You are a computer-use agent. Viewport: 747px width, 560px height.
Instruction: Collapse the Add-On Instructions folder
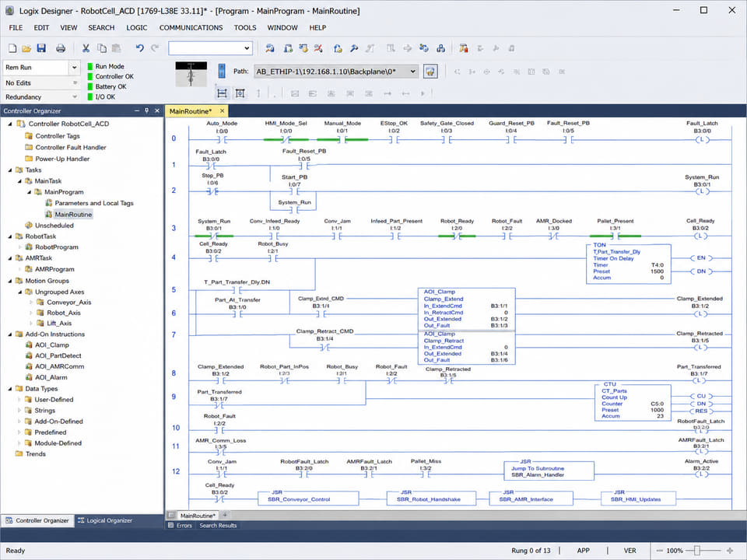[x=10, y=334]
